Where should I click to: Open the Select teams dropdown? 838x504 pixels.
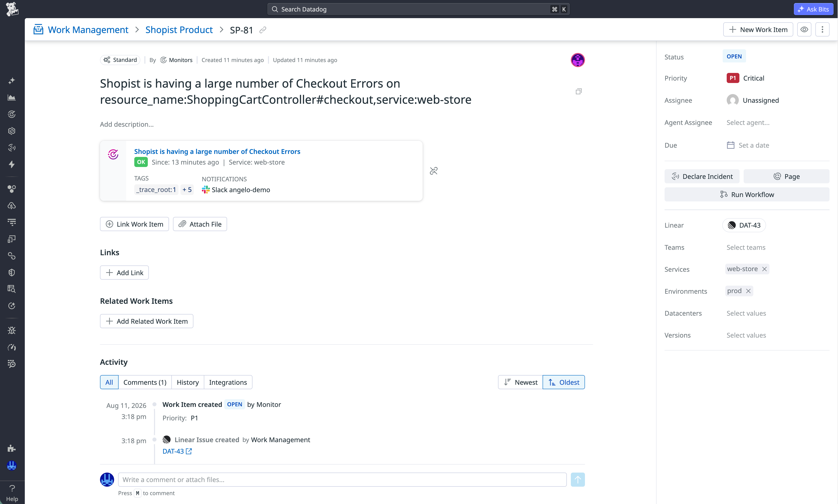746,247
